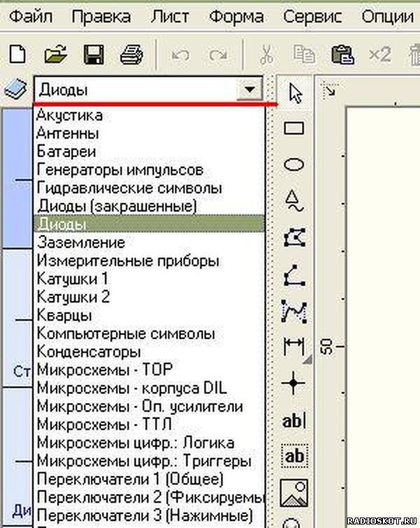420x528 pixels.
Task: Cut using the scissors icon
Action: (x=267, y=55)
